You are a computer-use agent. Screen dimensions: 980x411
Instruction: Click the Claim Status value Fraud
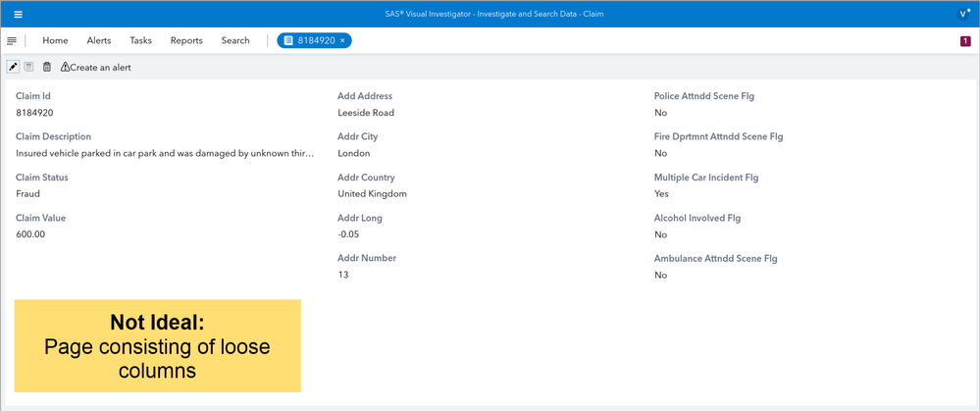click(28, 194)
